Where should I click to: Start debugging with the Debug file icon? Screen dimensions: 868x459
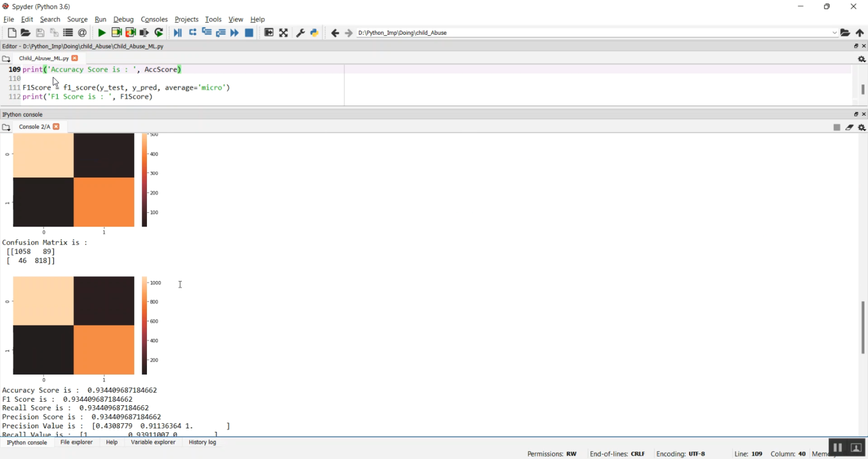pyautogui.click(x=178, y=33)
